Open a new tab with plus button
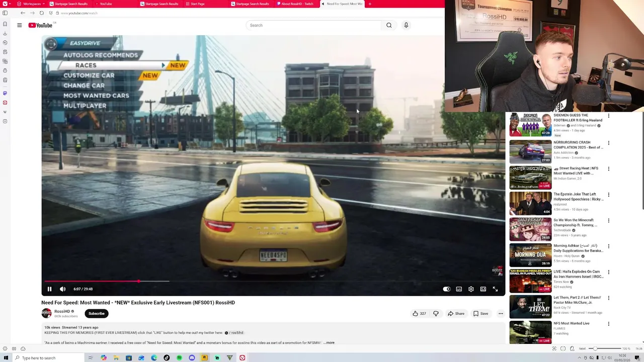Viewport: 644px width, 362px height. click(370, 4)
